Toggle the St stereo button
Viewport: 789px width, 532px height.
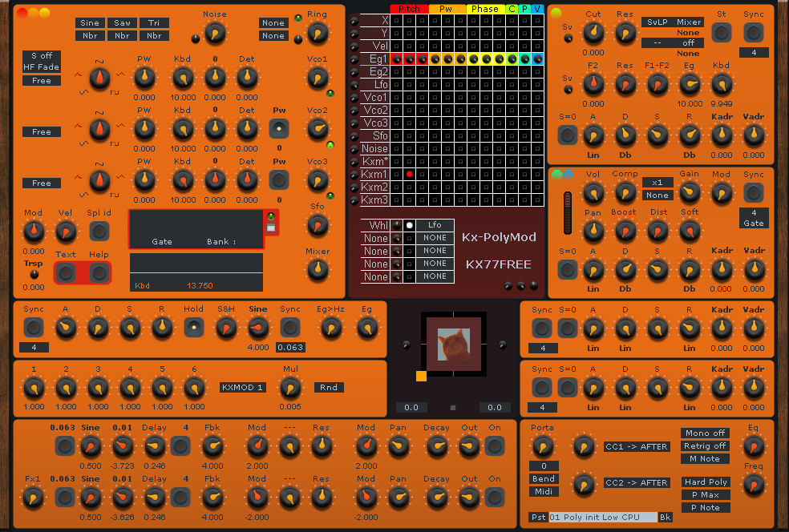(721, 33)
